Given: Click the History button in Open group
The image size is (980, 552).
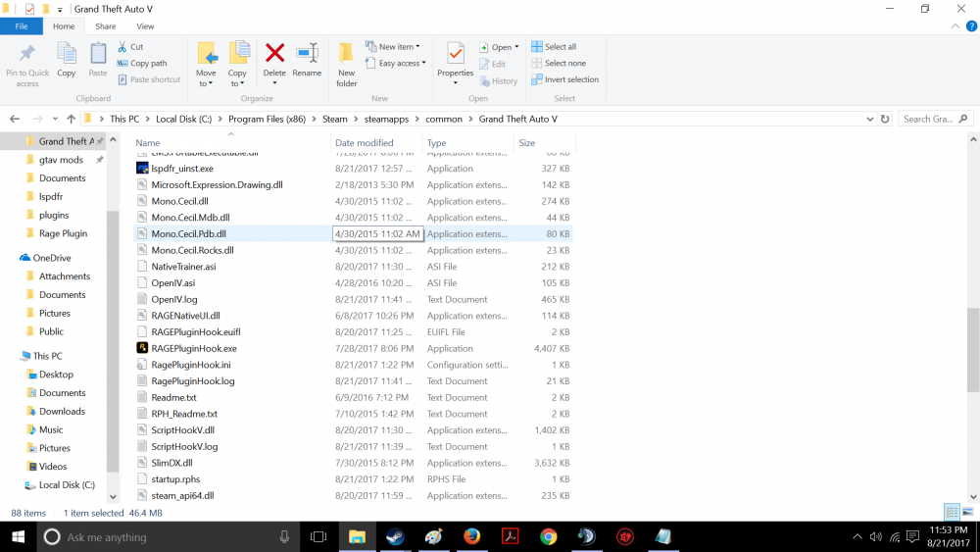Looking at the screenshot, I should click(x=499, y=81).
